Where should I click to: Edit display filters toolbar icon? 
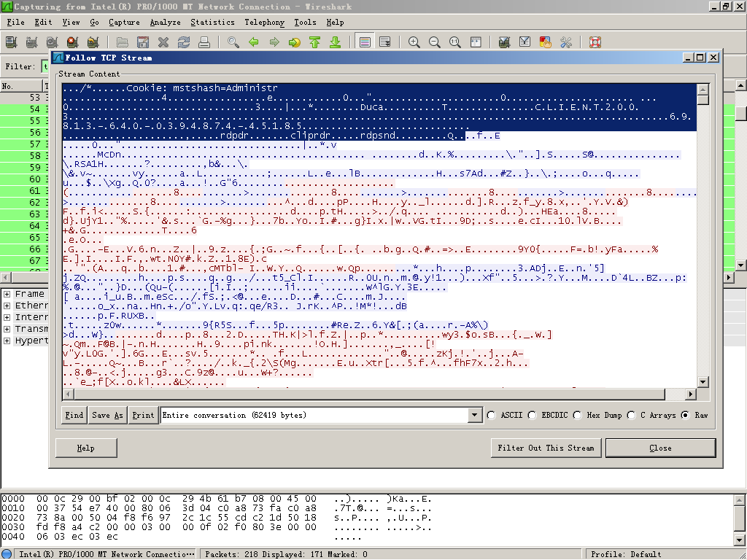point(525,42)
